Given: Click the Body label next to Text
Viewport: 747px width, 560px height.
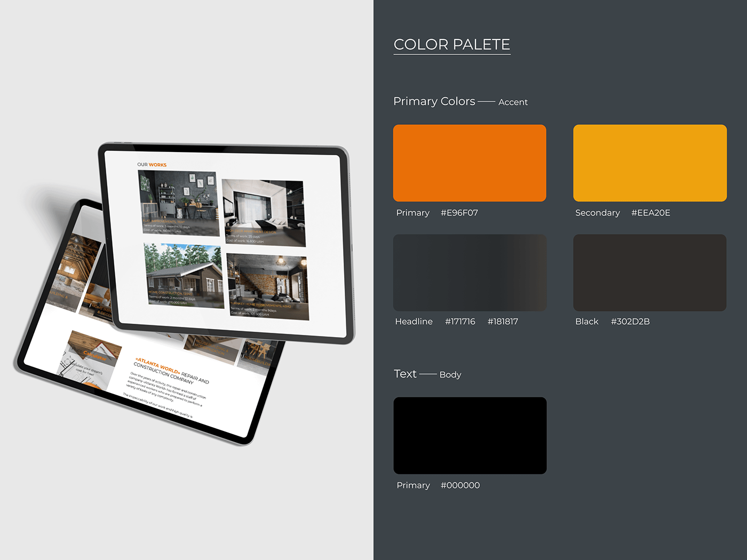Looking at the screenshot, I should tap(450, 374).
